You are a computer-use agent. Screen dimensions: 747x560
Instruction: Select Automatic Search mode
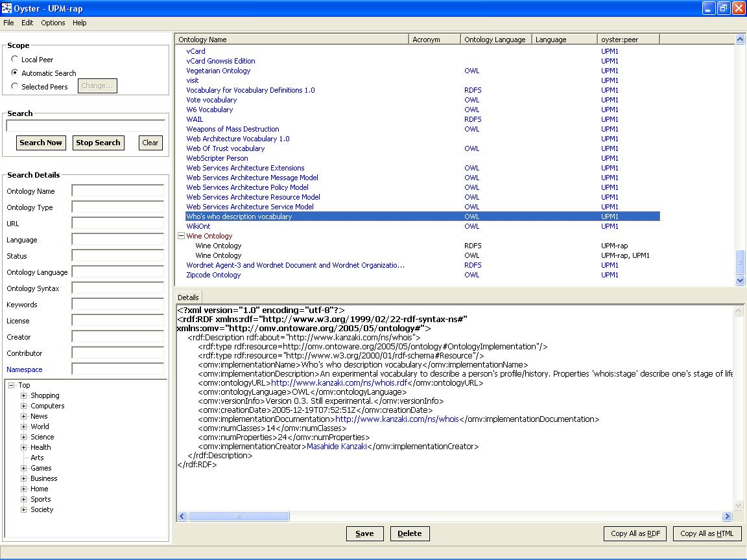pyautogui.click(x=14, y=73)
